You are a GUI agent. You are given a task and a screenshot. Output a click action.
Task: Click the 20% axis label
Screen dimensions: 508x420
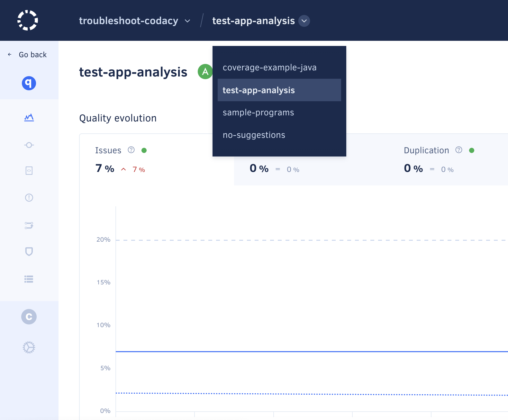(104, 240)
